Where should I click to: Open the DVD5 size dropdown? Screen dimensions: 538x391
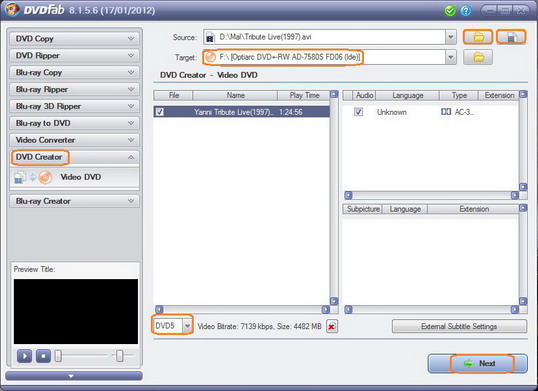tap(187, 325)
